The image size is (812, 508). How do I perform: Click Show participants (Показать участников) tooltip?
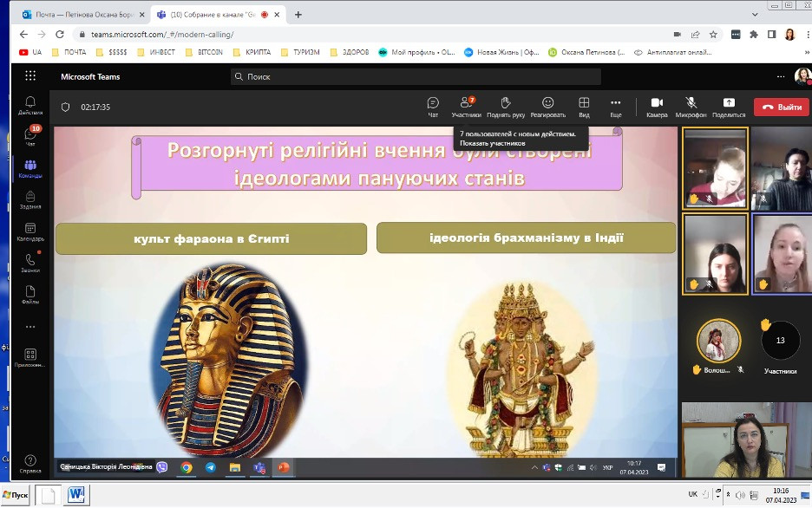coord(493,143)
